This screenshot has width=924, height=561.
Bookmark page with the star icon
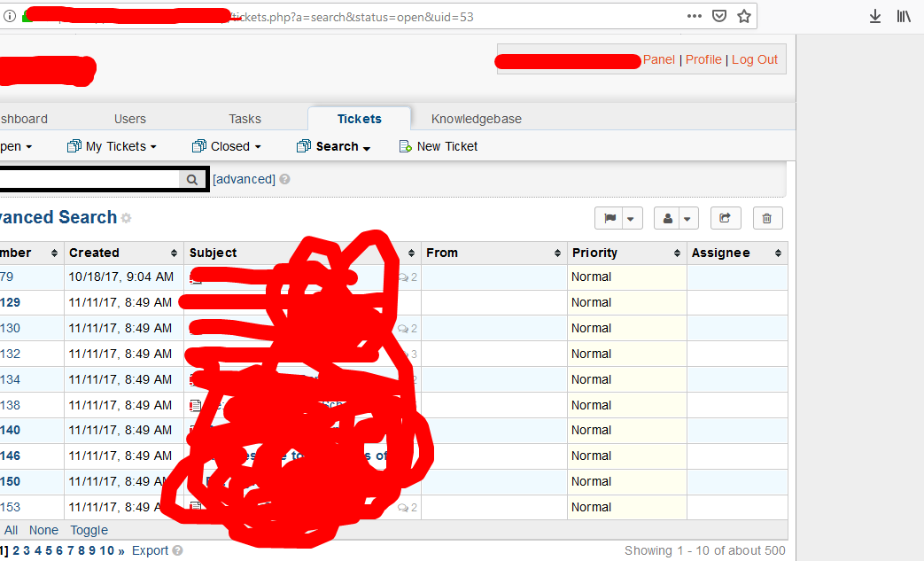click(744, 16)
